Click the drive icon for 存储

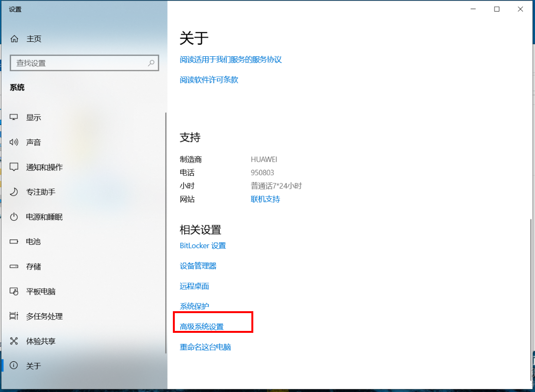(13, 266)
